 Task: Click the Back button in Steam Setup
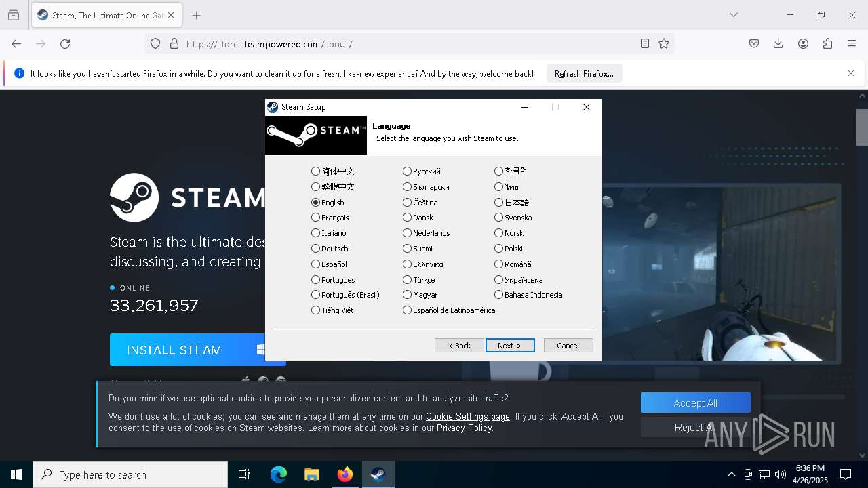pyautogui.click(x=459, y=346)
